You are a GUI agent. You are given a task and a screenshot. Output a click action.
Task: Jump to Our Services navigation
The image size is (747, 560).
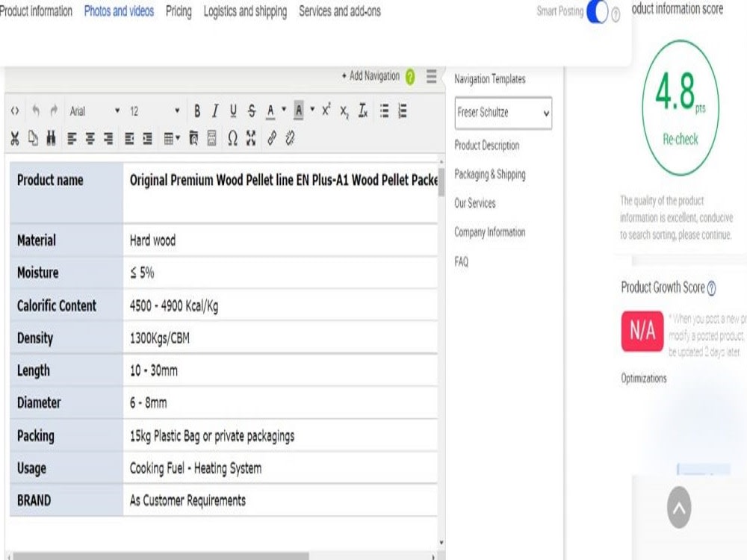coord(475,203)
